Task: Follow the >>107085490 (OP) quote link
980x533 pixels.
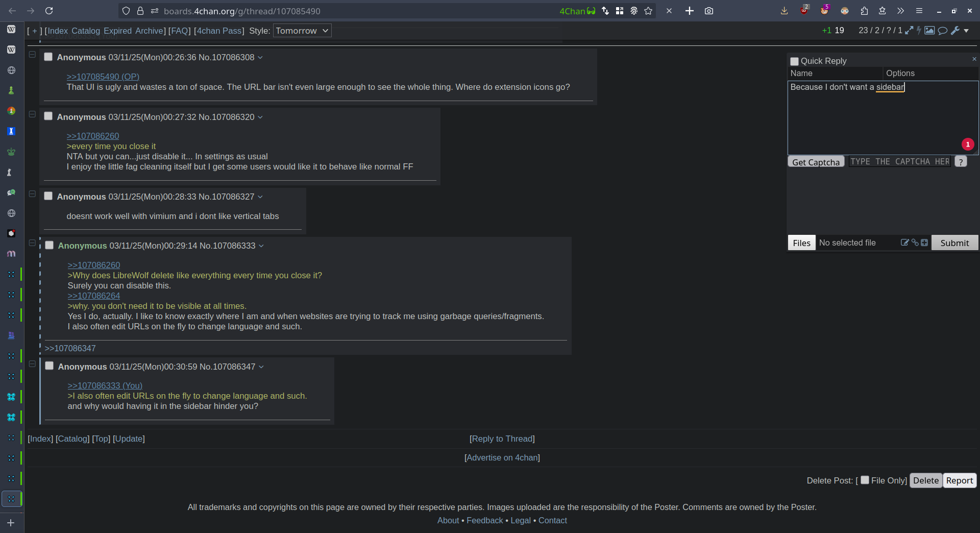Action: pyautogui.click(x=103, y=77)
